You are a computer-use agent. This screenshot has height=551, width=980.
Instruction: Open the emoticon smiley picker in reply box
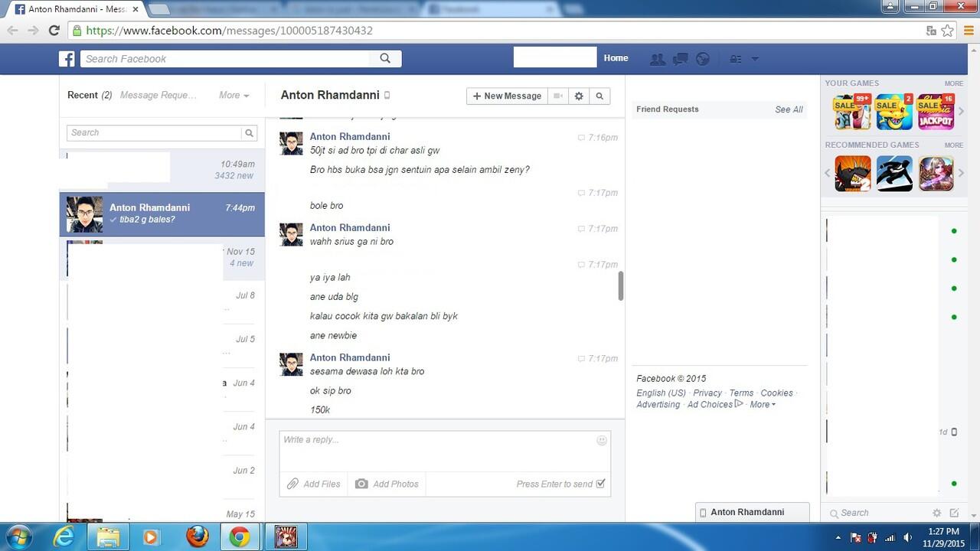(602, 440)
